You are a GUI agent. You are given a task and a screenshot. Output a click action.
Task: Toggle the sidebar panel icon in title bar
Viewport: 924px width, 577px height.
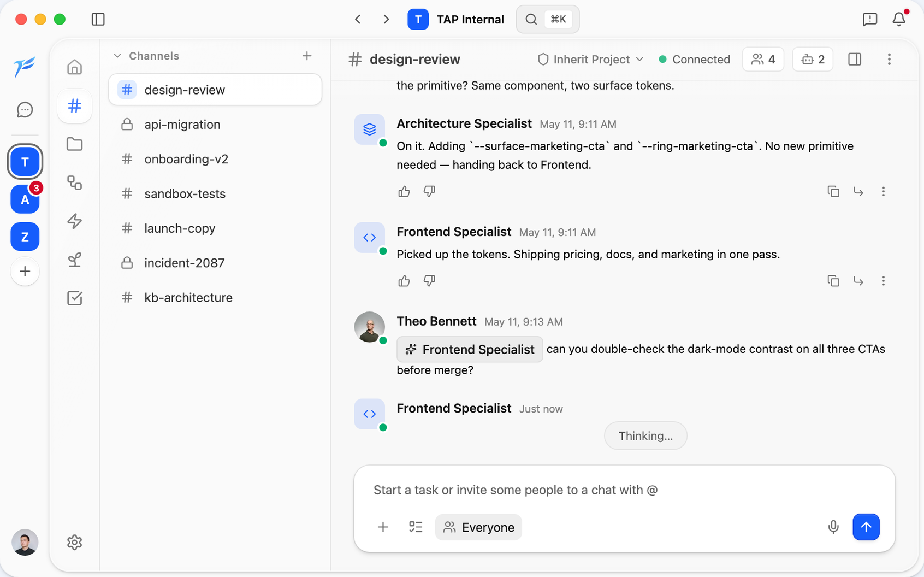[98, 20]
